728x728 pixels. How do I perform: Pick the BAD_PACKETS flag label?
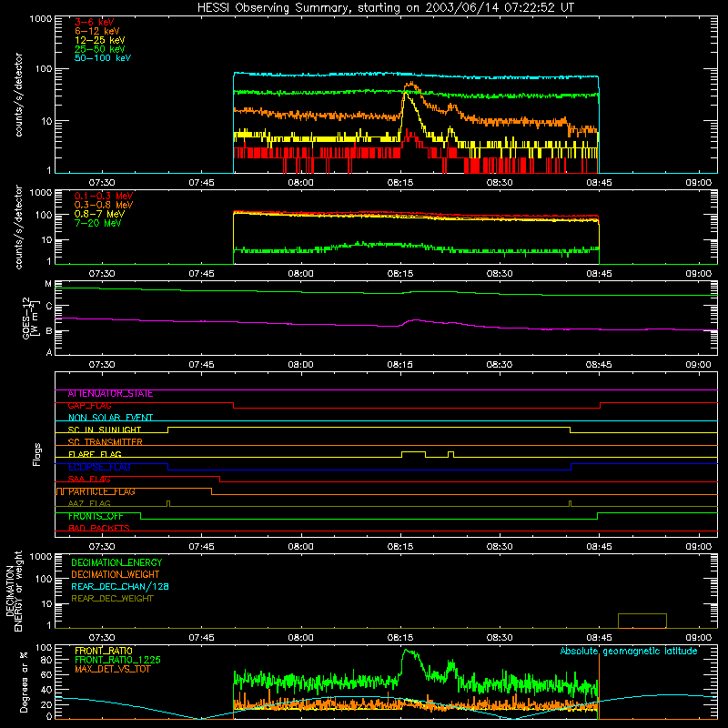(x=99, y=529)
